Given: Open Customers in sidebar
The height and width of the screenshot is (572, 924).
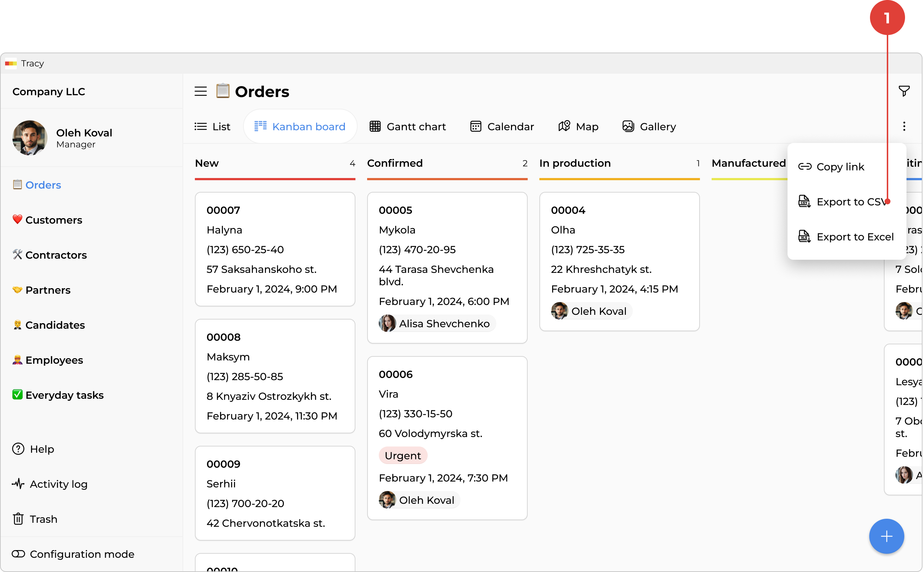Looking at the screenshot, I should pos(53,220).
